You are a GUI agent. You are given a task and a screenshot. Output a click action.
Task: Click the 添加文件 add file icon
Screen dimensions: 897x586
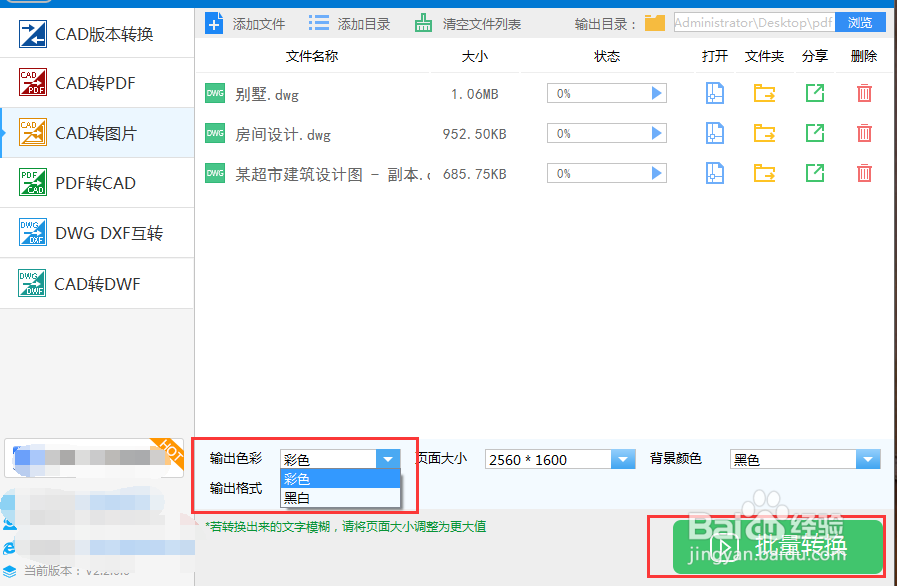point(216,22)
